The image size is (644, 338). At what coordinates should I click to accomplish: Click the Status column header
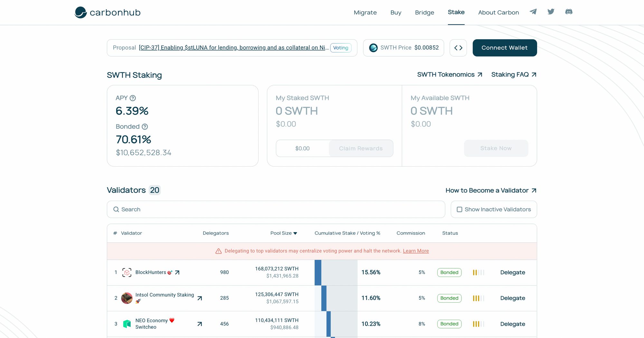tap(450, 233)
